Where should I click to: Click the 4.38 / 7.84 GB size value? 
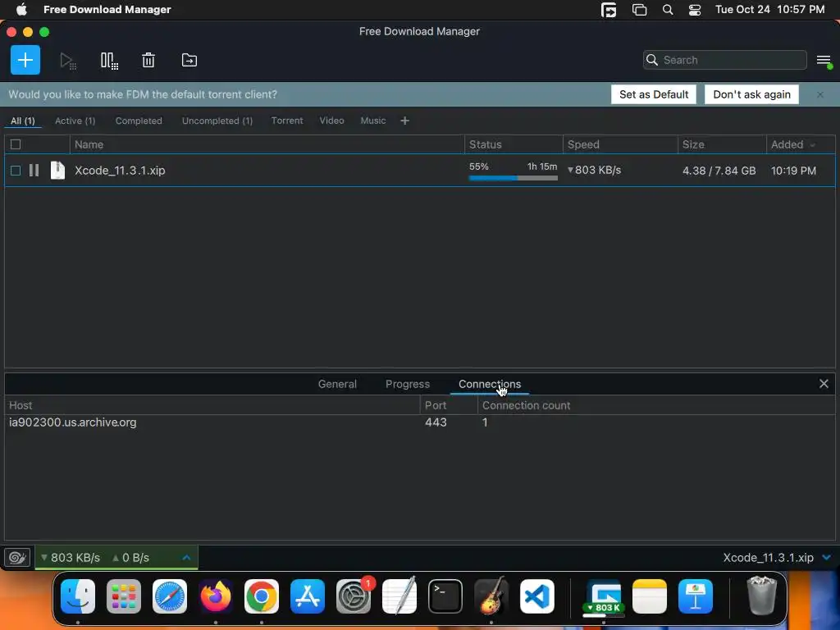[719, 171]
